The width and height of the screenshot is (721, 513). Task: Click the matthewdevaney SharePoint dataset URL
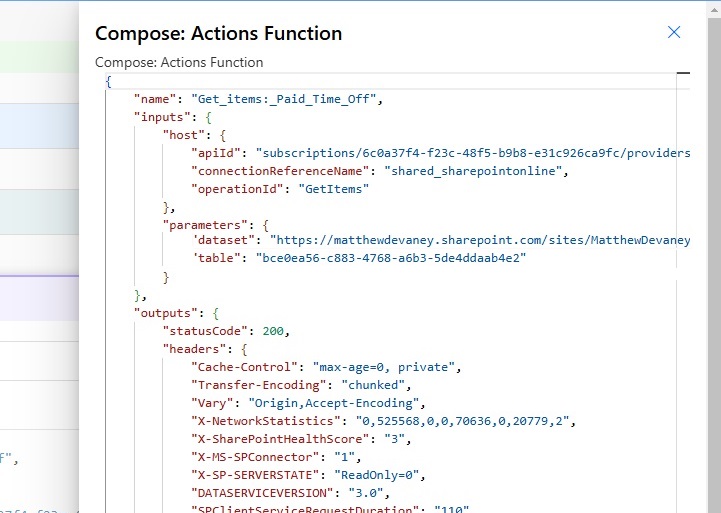(479, 240)
